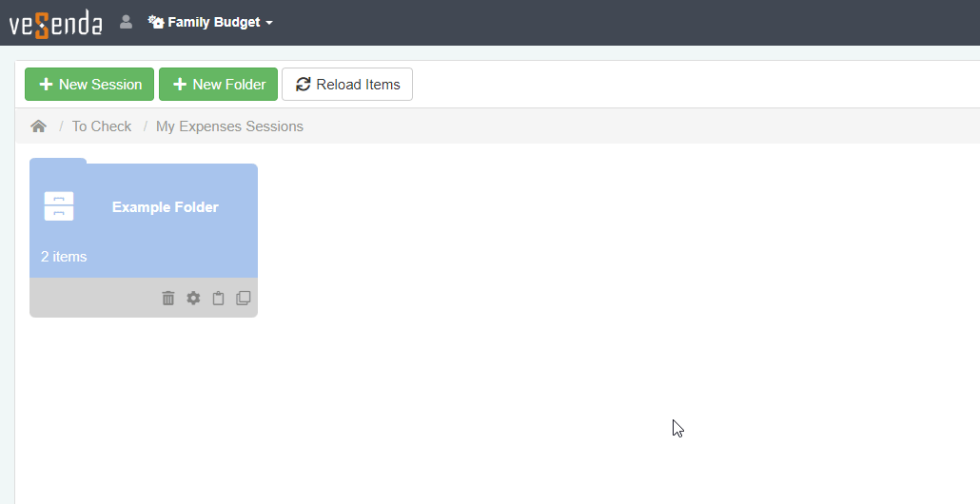Open the Example Folder title
The width and height of the screenshot is (980, 504).
(166, 207)
